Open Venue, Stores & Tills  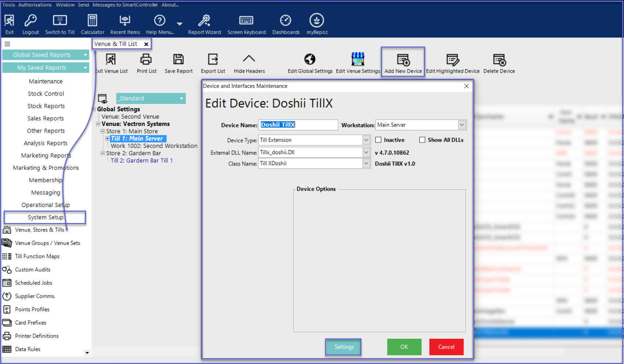40,230
